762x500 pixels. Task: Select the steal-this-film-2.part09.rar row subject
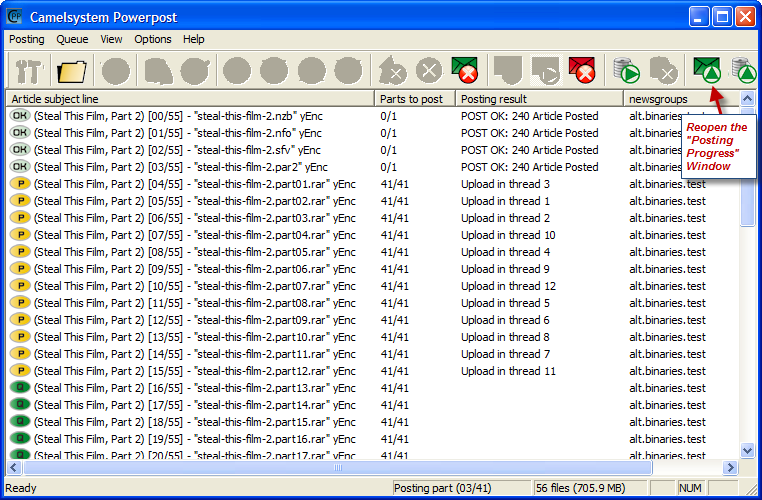coord(194,320)
